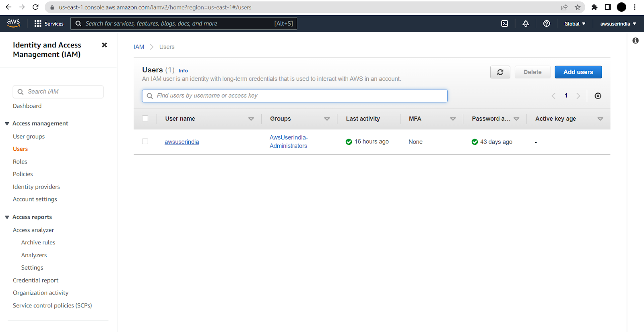Open Archive rules in sidebar
Viewport: 644px width, 332px height.
click(x=38, y=243)
